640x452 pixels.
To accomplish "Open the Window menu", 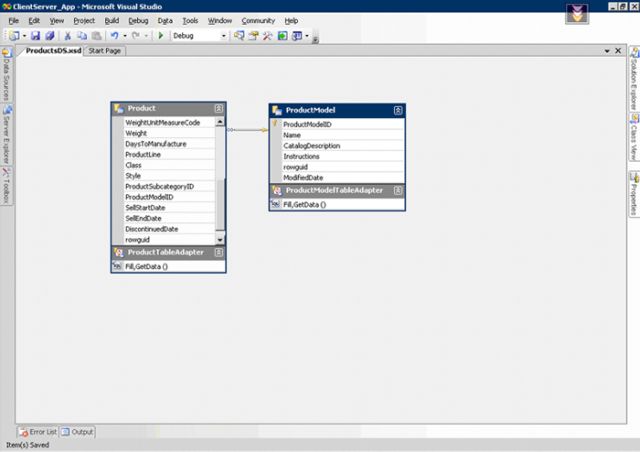I will point(220,21).
